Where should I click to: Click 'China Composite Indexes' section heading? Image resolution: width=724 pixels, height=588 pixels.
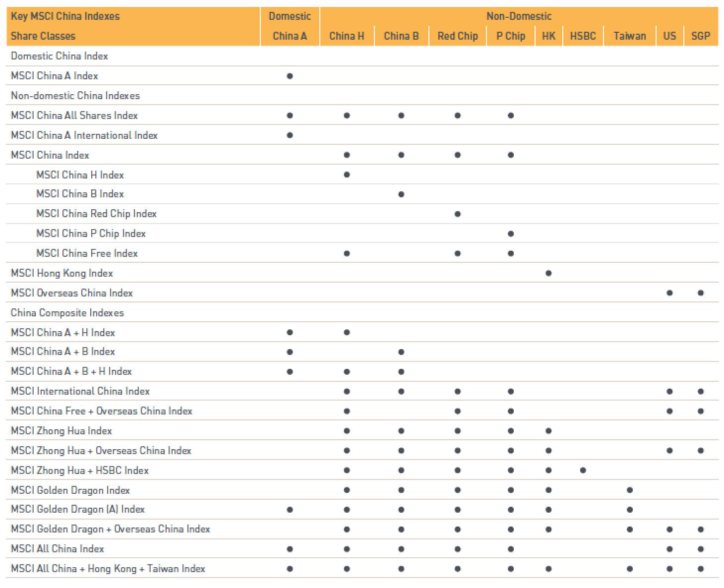67,313
